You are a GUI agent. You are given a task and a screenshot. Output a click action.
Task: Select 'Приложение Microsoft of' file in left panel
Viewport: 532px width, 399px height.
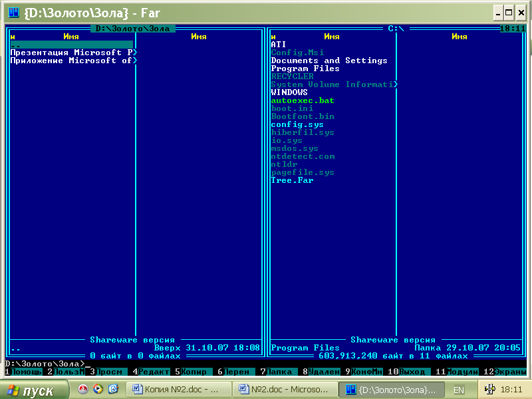[73, 61]
